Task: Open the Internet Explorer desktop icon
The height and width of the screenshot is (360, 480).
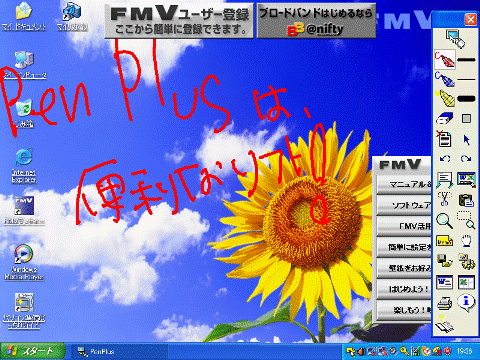Action: point(24,165)
